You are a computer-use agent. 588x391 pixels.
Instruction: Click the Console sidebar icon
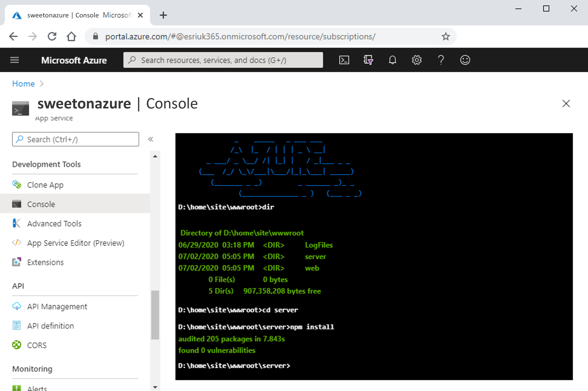point(17,204)
